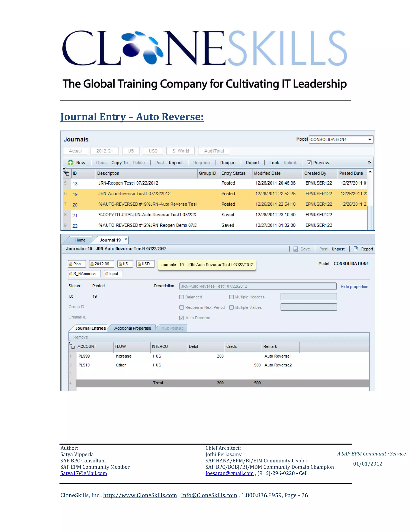
Task: Select the US entity filter
Action: coord(131,151)
